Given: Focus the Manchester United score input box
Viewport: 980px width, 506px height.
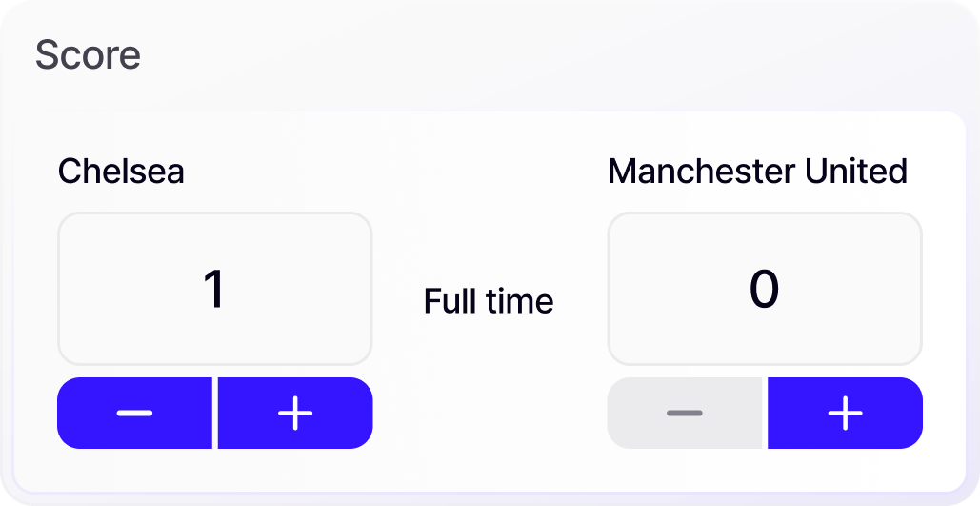Looking at the screenshot, I should click(x=765, y=289).
